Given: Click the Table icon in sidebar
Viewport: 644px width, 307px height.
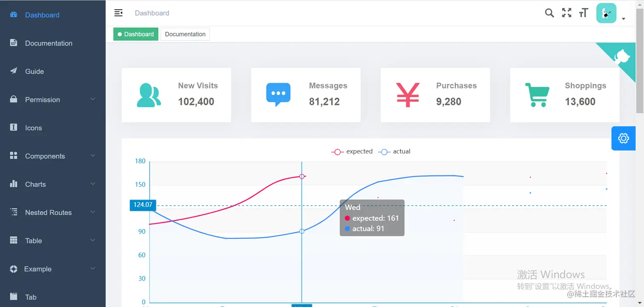Looking at the screenshot, I should pyautogui.click(x=13, y=240).
